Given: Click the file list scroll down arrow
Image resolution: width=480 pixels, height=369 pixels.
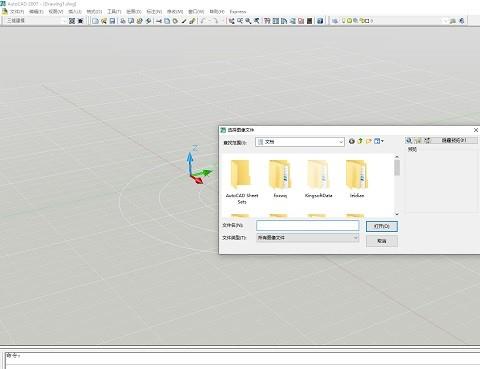Looking at the screenshot, I should coord(397,214).
